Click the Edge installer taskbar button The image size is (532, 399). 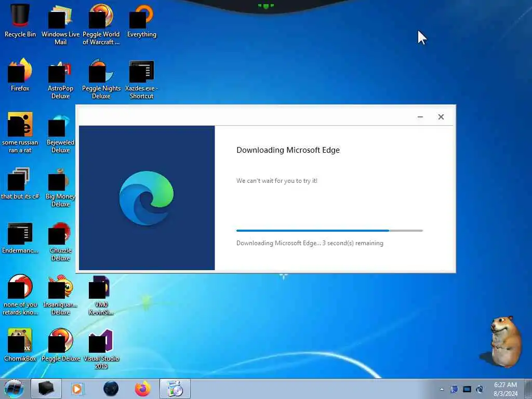click(175, 389)
